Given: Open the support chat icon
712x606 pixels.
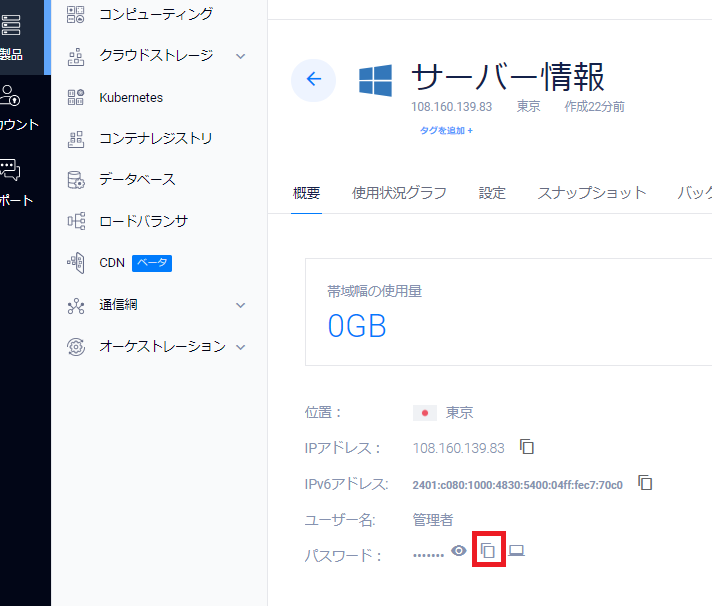Looking at the screenshot, I should click(x=10, y=170).
